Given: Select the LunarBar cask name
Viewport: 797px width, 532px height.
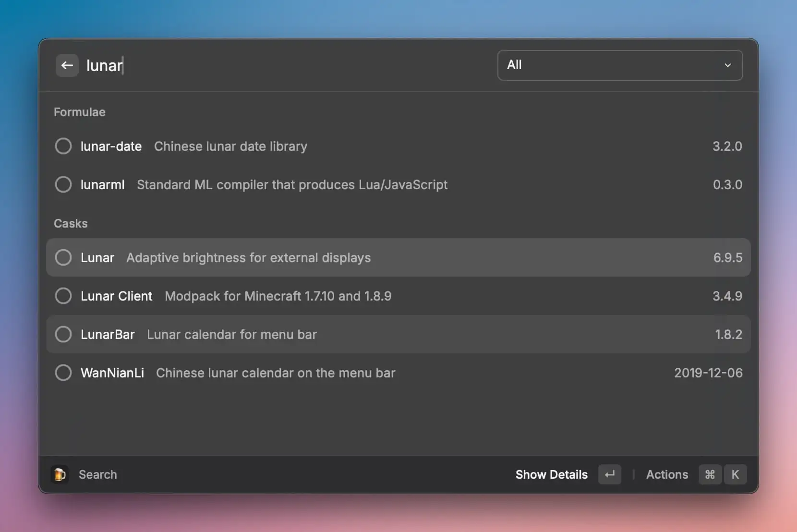Looking at the screenshot, I should click(108, 334).
